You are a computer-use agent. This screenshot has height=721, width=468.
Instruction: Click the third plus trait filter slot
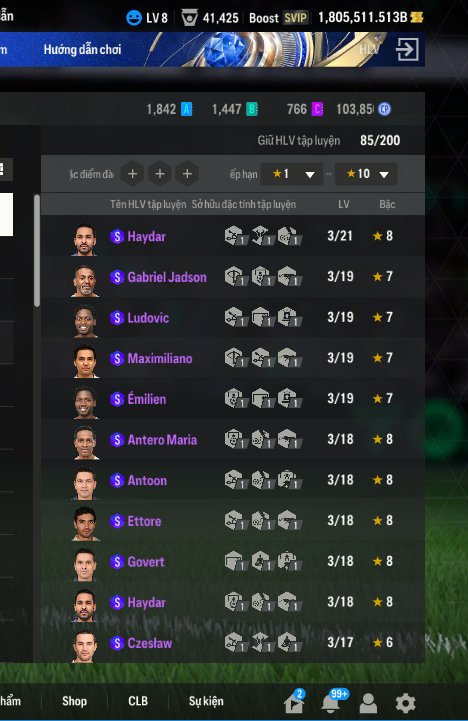pos(187,174)
